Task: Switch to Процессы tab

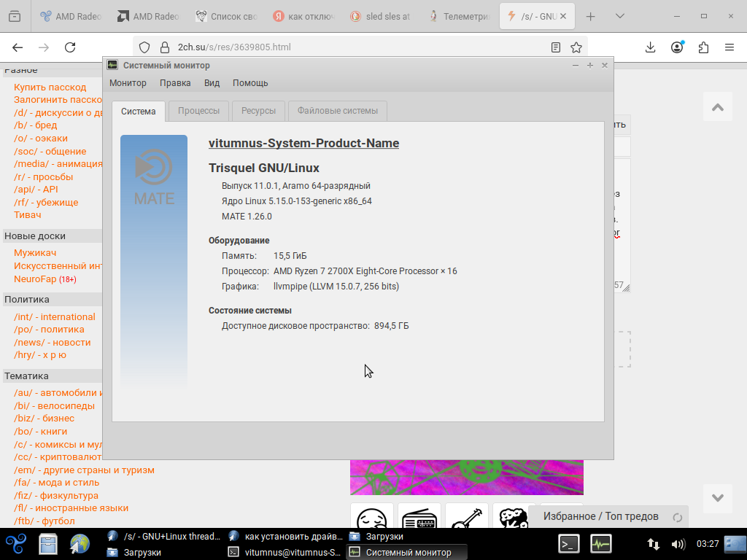Action: (198, 111)
